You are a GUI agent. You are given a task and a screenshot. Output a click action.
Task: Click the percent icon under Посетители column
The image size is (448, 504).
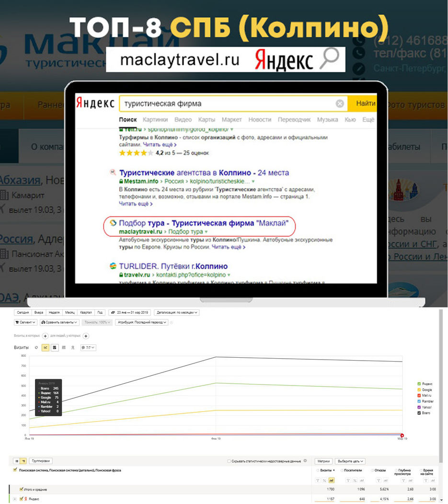click(x=355, y=481)
